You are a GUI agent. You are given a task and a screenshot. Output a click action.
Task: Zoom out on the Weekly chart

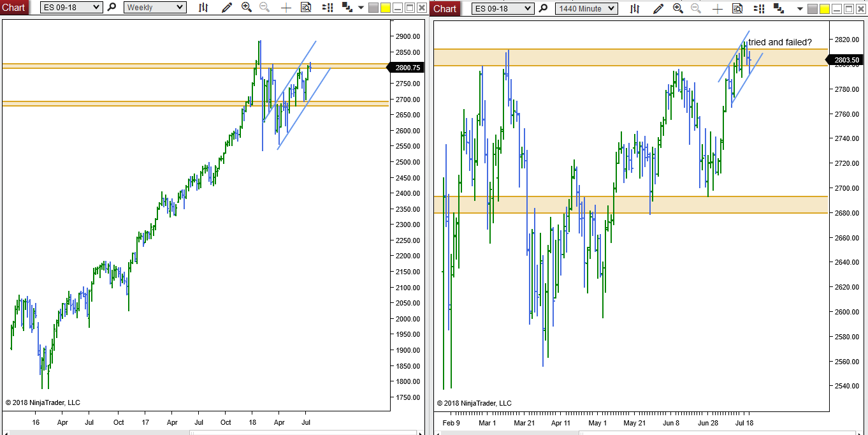[264, 7]
